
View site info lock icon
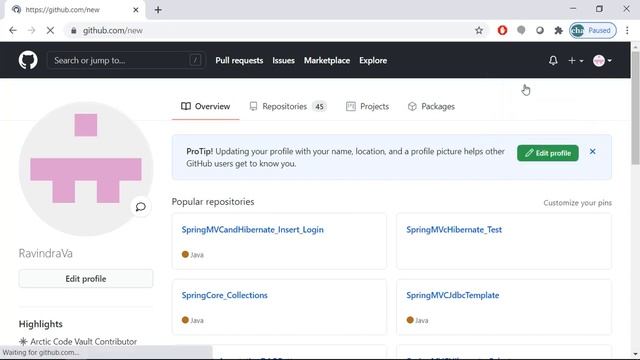(73, 31)
